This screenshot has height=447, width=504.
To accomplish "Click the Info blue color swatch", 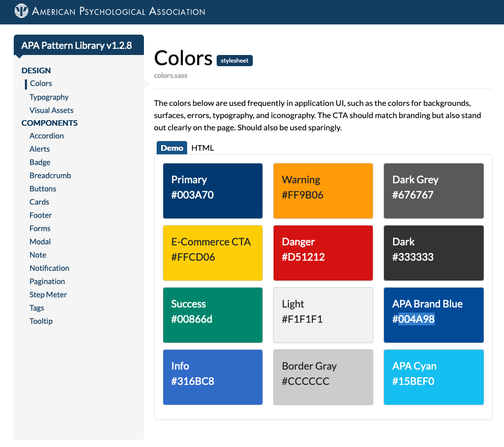I will tap(213, 377).
